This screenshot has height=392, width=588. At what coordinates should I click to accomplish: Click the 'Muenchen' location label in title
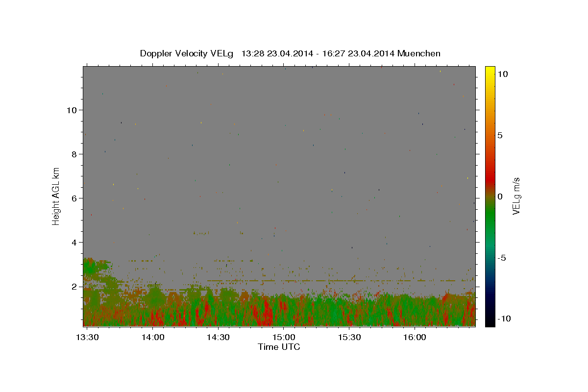pos(419,53)
